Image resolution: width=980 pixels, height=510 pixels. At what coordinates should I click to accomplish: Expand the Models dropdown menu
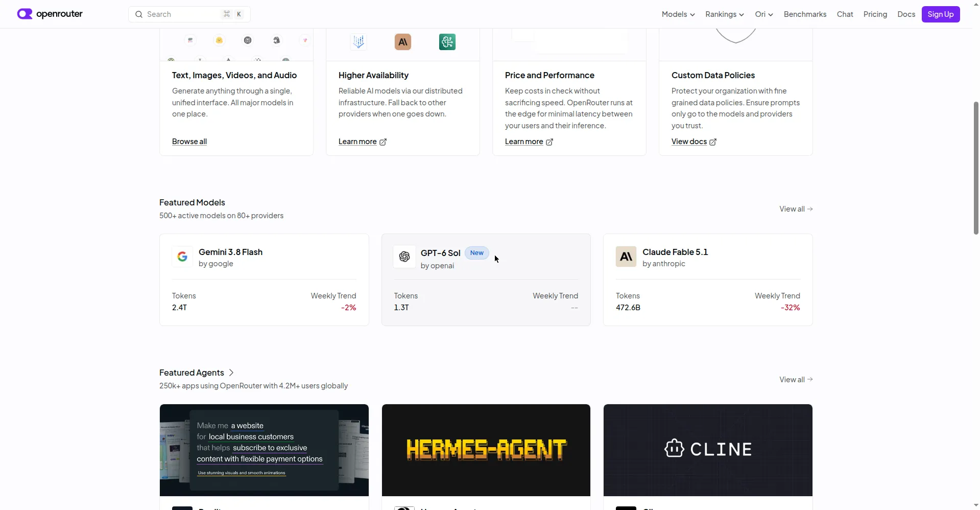tap(678, 14)
